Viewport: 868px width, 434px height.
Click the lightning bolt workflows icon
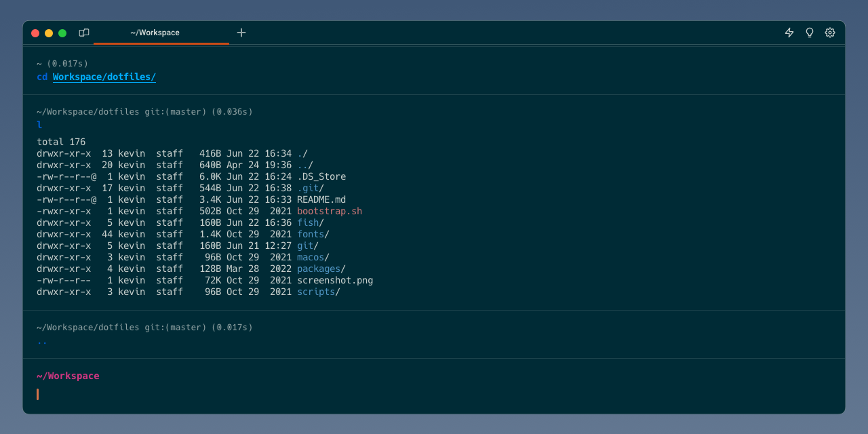[789, 32]
